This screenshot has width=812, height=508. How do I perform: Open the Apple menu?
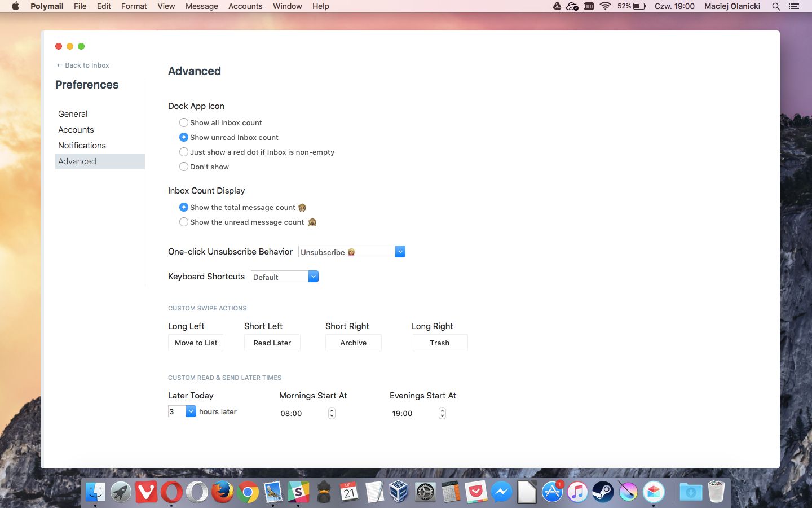pyautogui.click(x=15, y=6)
